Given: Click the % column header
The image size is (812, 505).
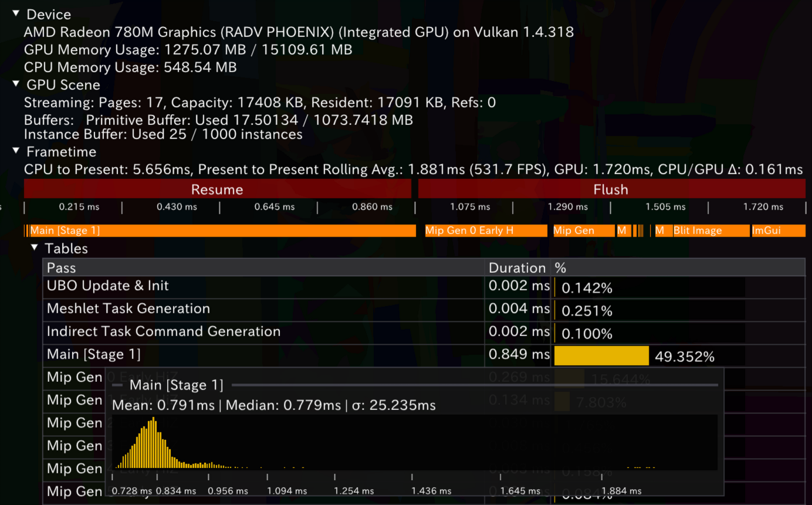Looking at the screenshot, I should (561, 268).
